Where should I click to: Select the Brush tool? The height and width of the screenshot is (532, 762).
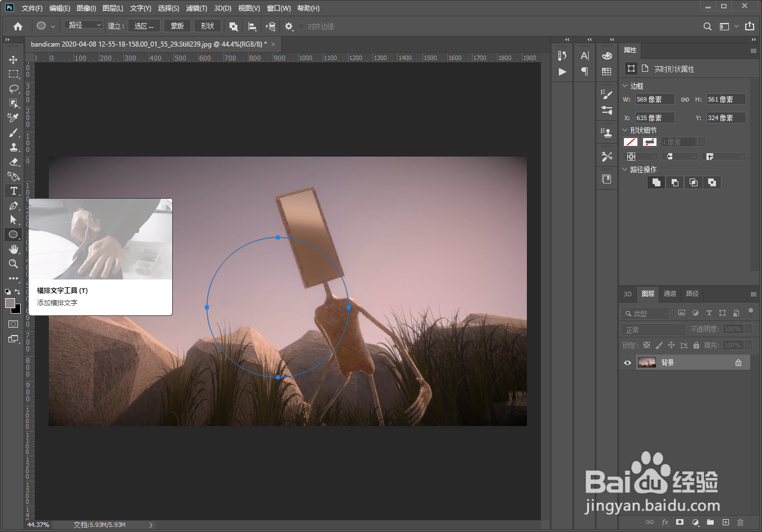[13, 132]
